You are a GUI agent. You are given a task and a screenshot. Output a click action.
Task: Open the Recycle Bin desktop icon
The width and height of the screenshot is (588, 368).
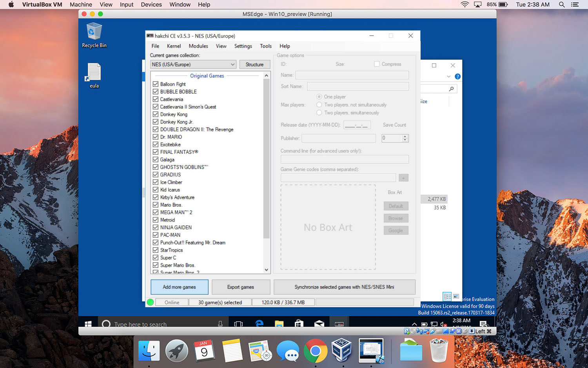click(x=94, y=35)
